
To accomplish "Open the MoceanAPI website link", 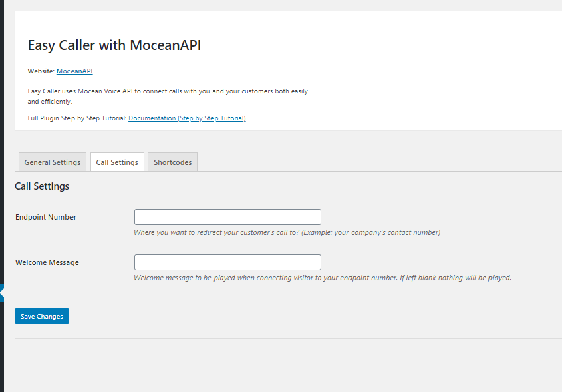I will pos(75,71).
